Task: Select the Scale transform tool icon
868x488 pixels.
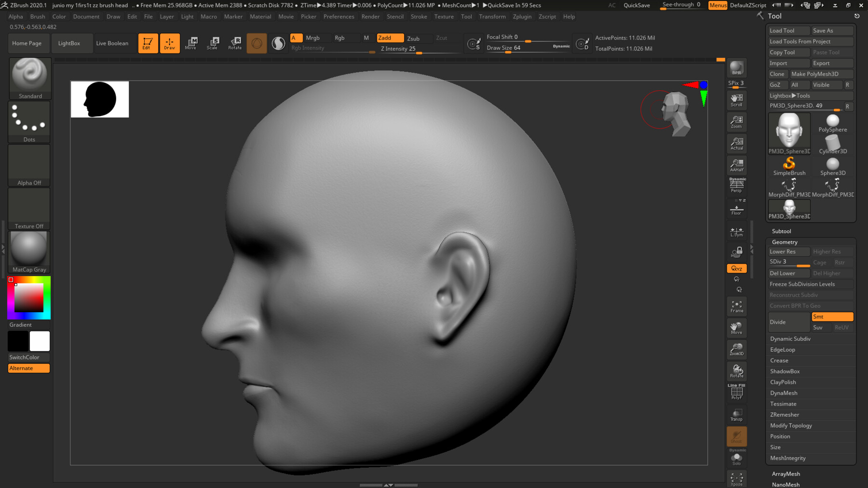Action: click(212, 43)
